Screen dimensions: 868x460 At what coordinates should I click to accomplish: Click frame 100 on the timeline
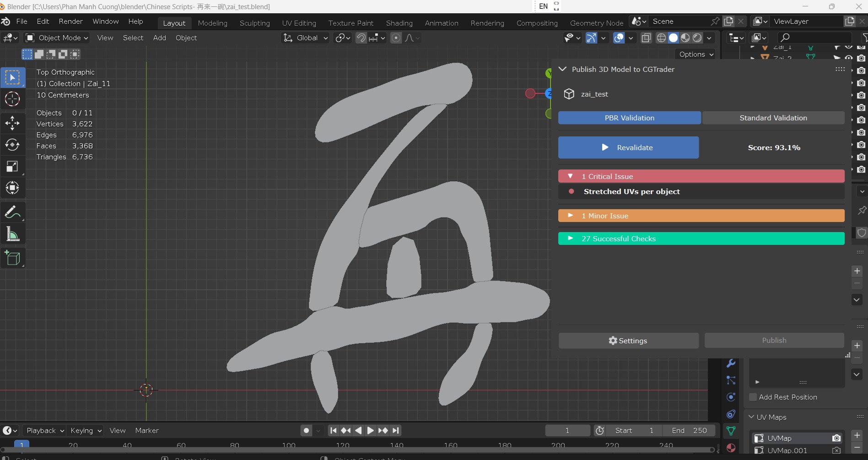(x=289, y=445)
